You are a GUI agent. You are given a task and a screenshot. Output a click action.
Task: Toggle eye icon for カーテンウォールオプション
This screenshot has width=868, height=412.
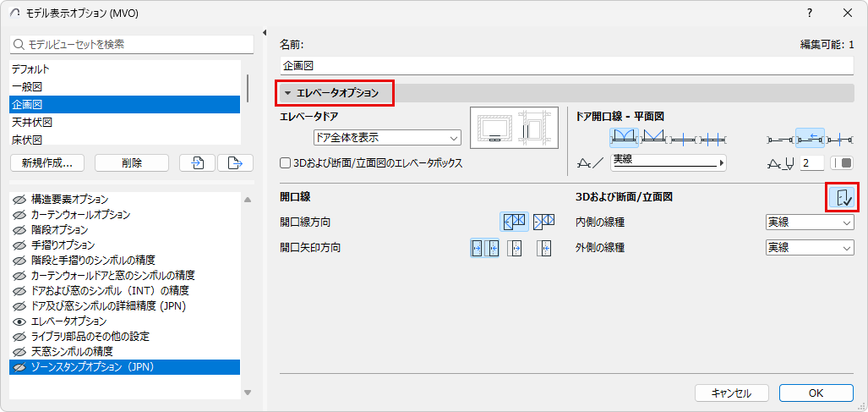pyautogui.click(x=20, y=214)
